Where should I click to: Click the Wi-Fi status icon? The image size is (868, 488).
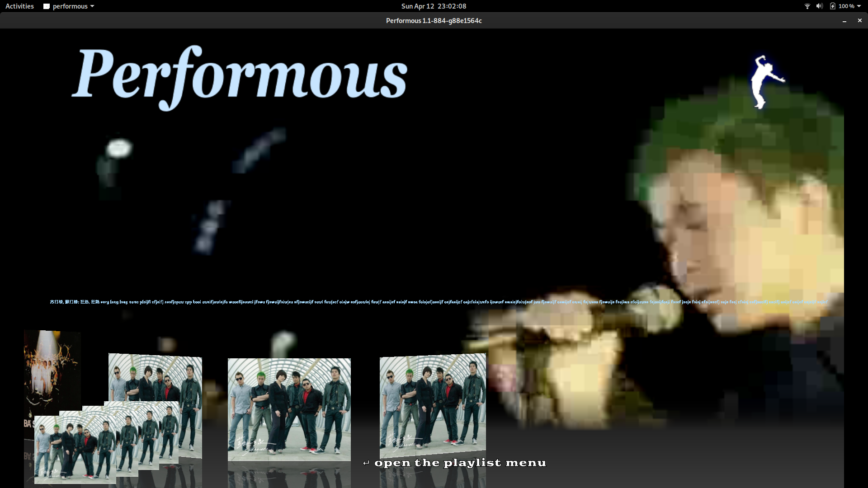(807, 6)
